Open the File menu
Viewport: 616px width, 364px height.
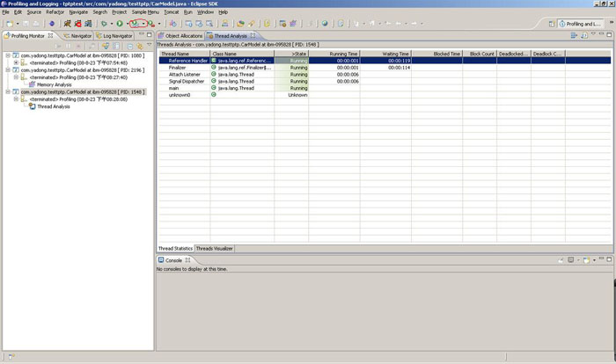pos(6,12)
